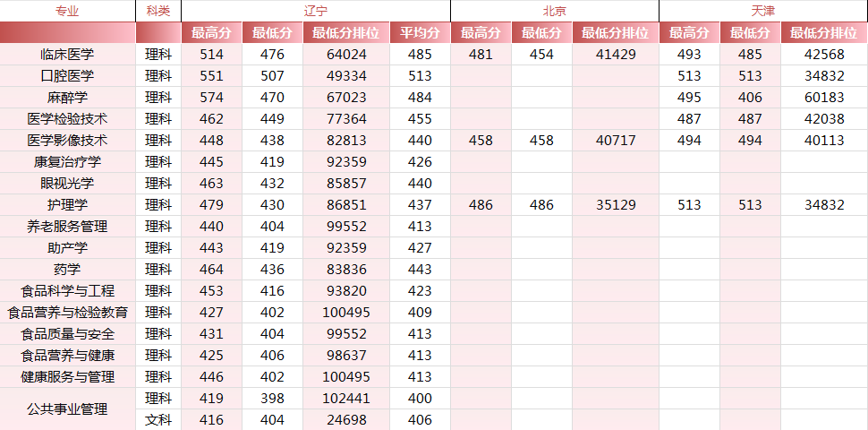Select the cell with rank 24698
Screen dimensions: 868x430
[345, 420]
